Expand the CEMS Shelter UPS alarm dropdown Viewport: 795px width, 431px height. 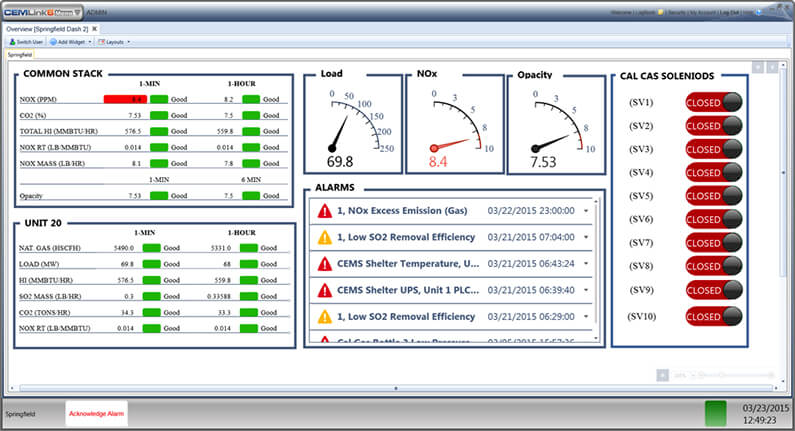point(586,290)
